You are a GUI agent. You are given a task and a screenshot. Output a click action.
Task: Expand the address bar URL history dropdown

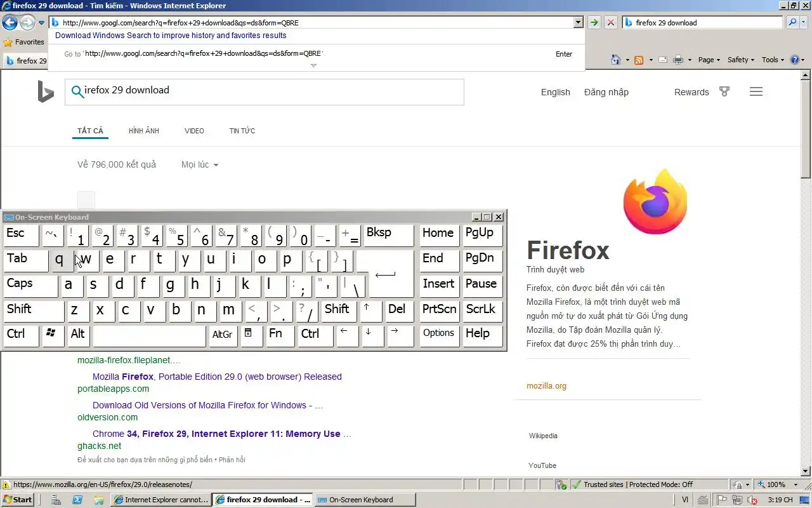tap(578, 22)
